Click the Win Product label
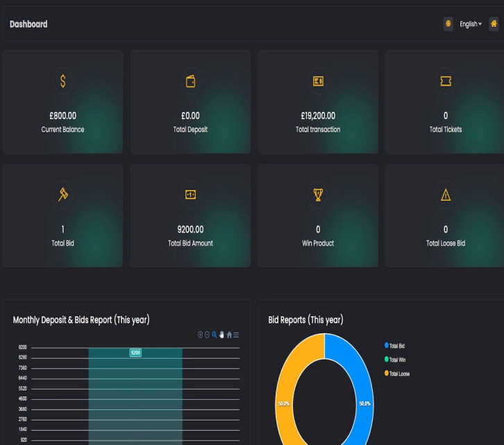 coord(318,244)
